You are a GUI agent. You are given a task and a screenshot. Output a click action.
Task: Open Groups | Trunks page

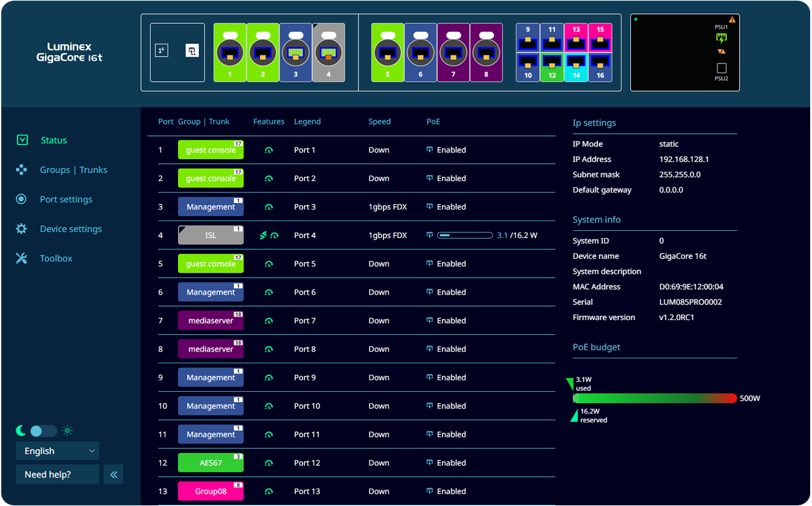74,170
